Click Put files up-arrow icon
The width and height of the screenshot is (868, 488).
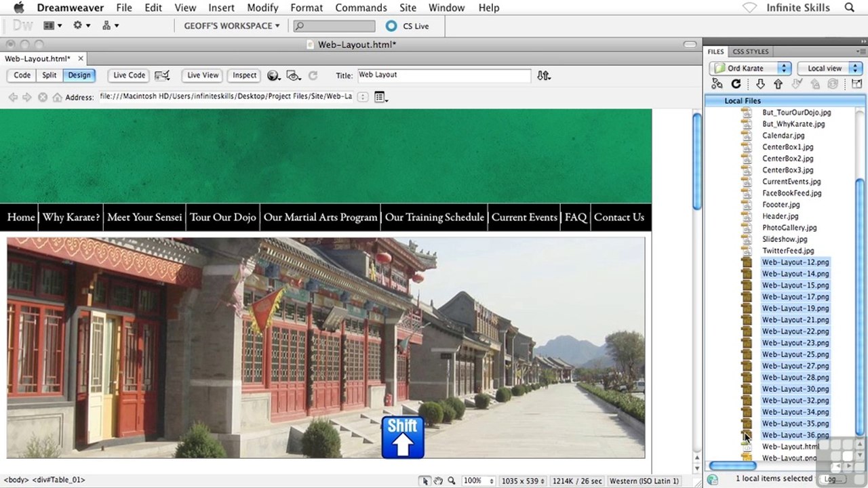tap(778, 84)
